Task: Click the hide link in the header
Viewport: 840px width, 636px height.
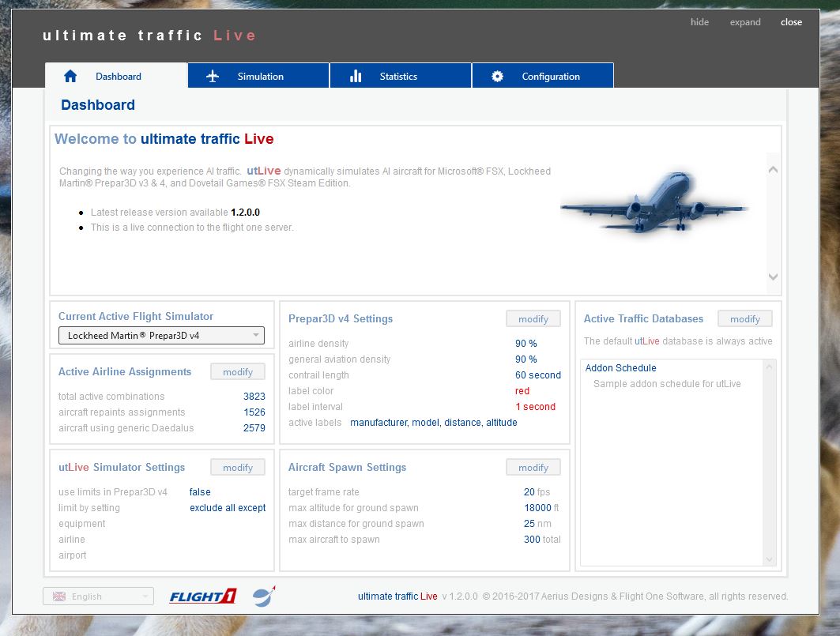Action: tap(699, 22)
